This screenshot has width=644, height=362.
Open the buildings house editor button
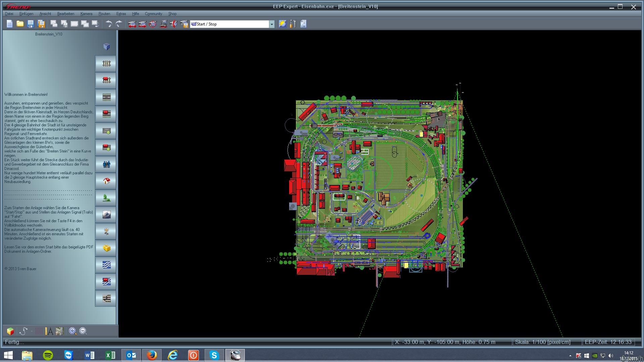106,181
